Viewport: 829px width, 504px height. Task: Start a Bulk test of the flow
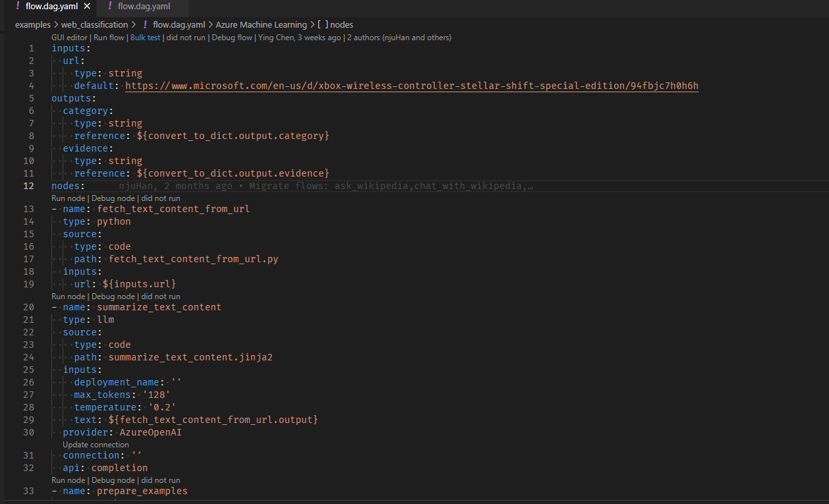pyautogui.click(x=145, y=38)
